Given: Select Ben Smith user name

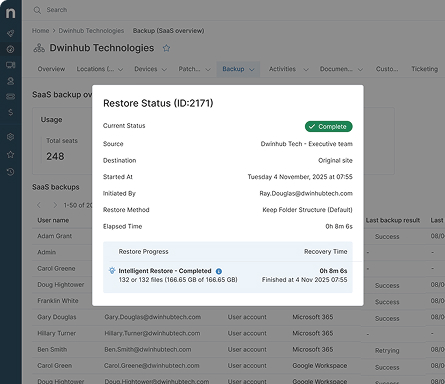Looking at the screenshot, I should [x=52, y=350].
